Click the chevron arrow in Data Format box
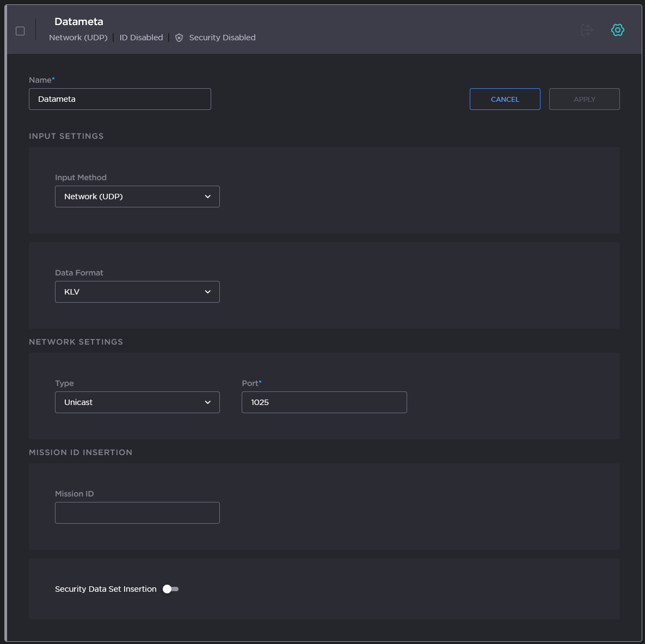This screenshot has width=645, height=644. coord(207,292)
